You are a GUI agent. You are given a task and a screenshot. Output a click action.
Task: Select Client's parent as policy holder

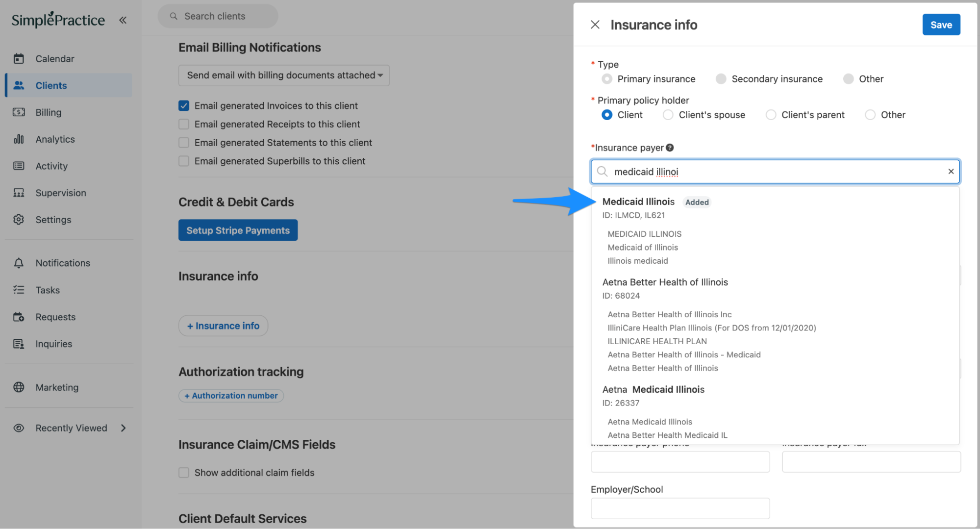[x=771, y=115]
